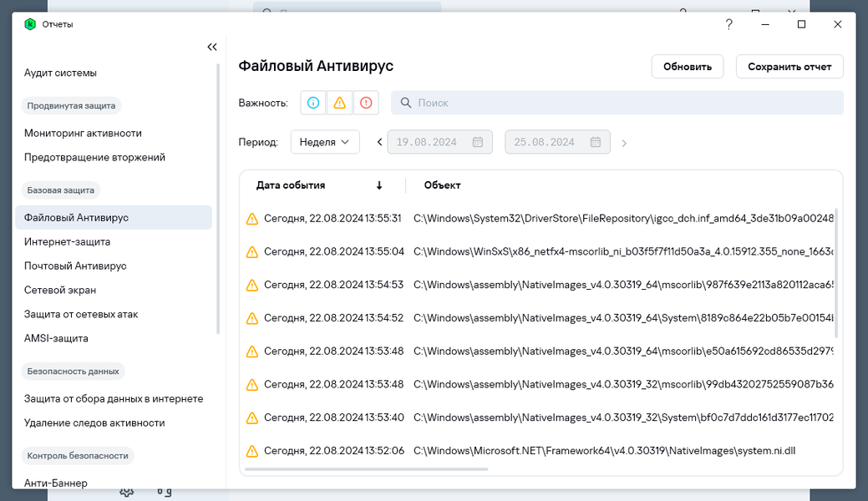868x501 pixels.
Task: Select event path with bf0c7d7ddc161d3177ec1170
Action: point(623,418)
